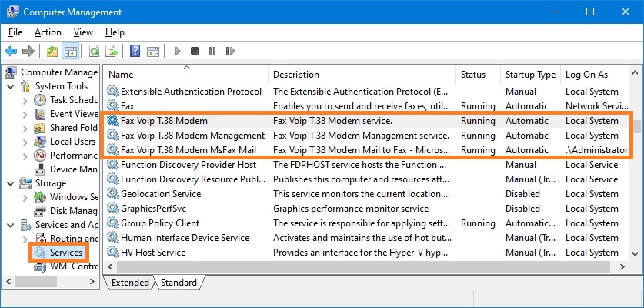Open the Help toolbar icon
The height and width of the screenshot is (308, 644).
click(135, 51)
